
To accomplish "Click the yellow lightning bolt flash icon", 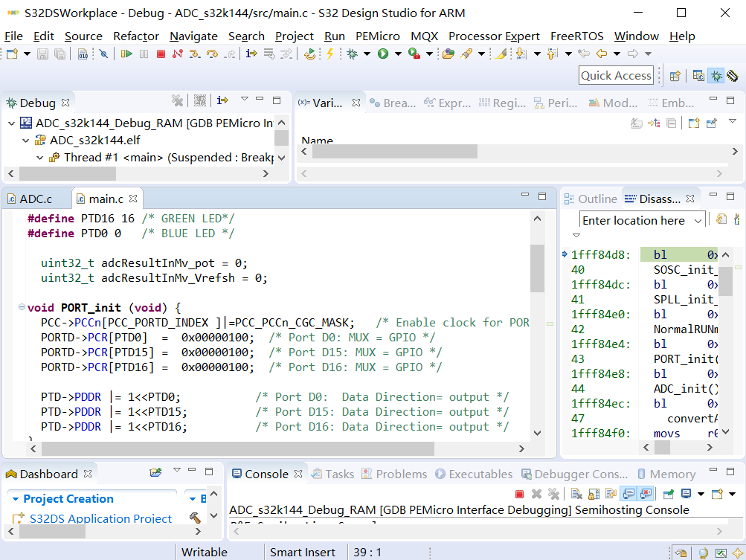I will pos(329,54).
